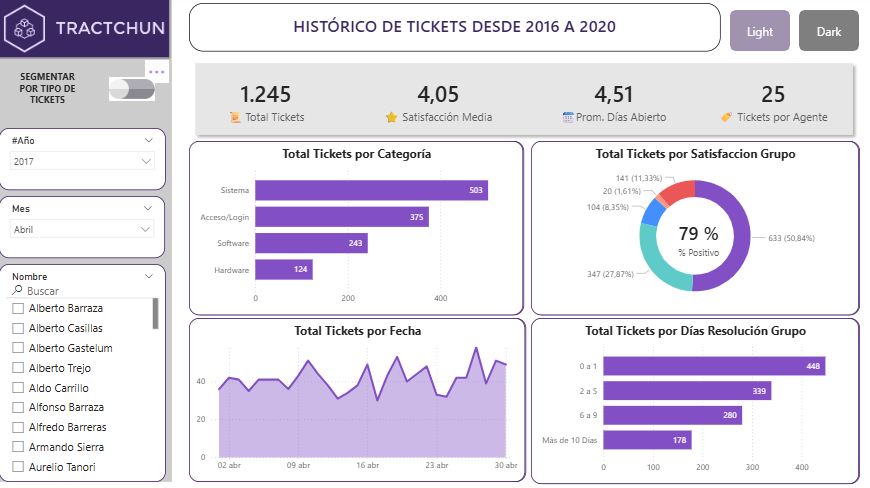Check the Armando Sierra checkbox

[18, 447]
